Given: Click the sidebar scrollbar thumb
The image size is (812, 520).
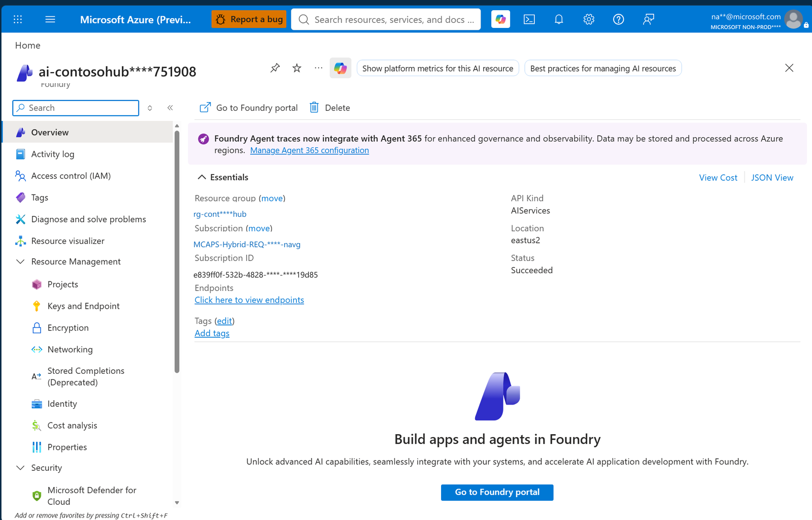Looking at the screenshot, I should [177, 251].
